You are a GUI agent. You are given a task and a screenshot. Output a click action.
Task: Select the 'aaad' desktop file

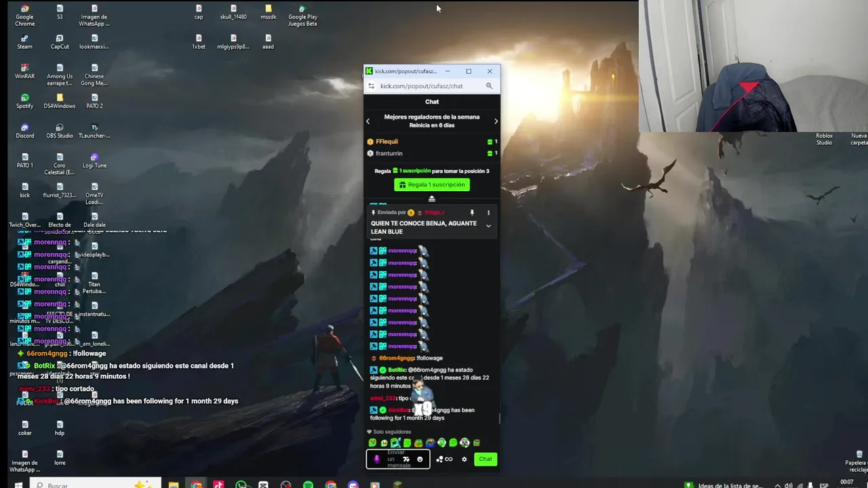coord(268,42)
